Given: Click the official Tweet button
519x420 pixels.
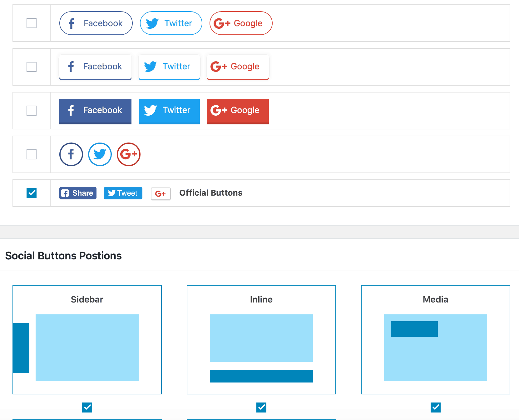Looking at the screenshot, I should tap(123, 193).
